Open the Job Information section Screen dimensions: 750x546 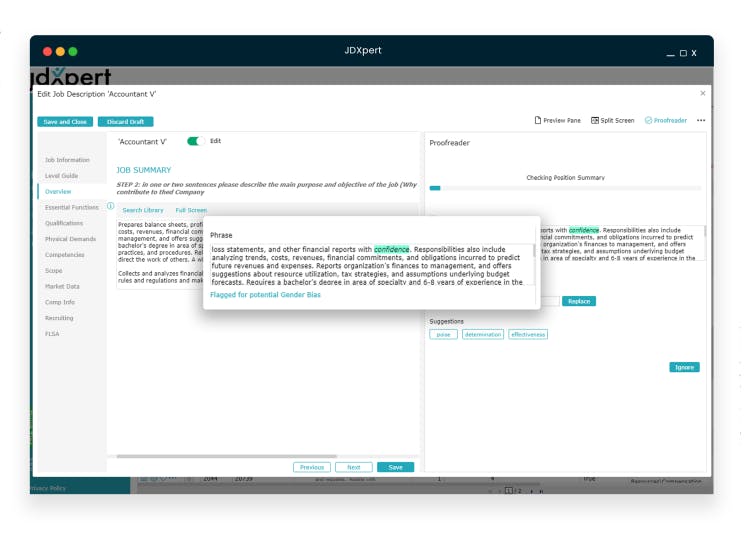[x=67, y=160]
